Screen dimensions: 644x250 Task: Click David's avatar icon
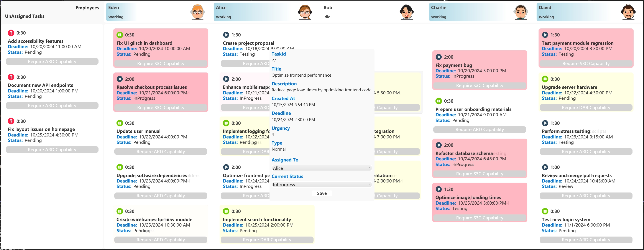628,12
